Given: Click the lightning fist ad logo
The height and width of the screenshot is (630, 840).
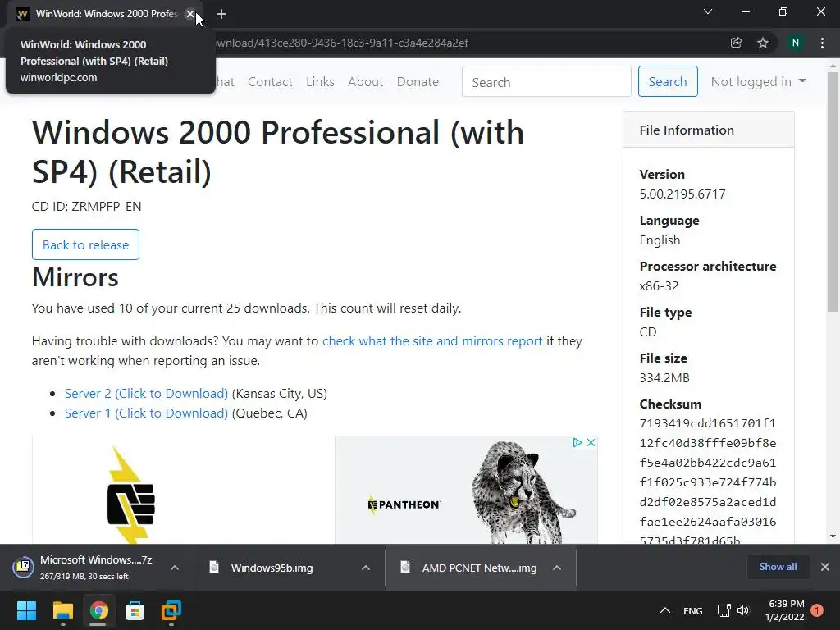Looking at the screenshot, I should point(130,495).
